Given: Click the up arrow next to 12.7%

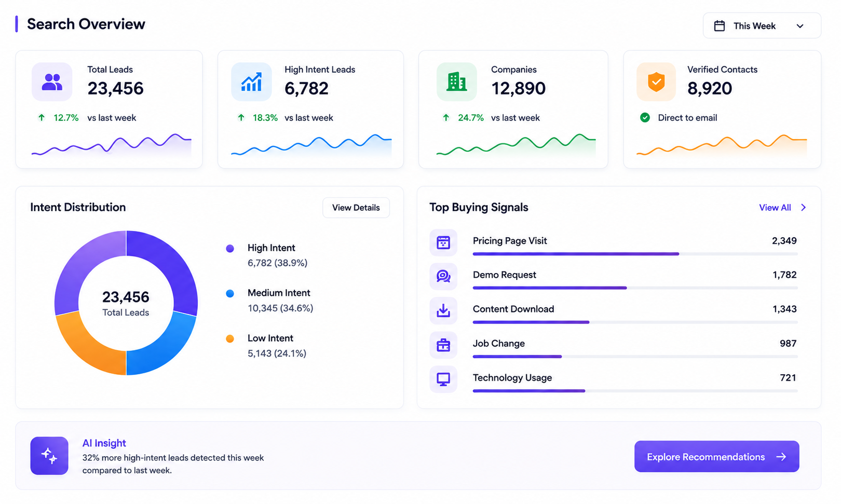Looking at the screenshot, I should (x=42, y=118).
